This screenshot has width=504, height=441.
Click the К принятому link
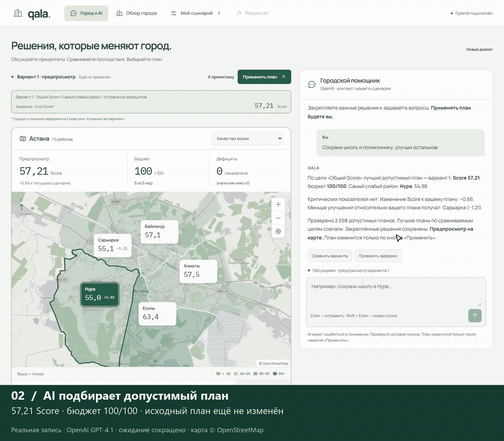click(x=221, y=77)
